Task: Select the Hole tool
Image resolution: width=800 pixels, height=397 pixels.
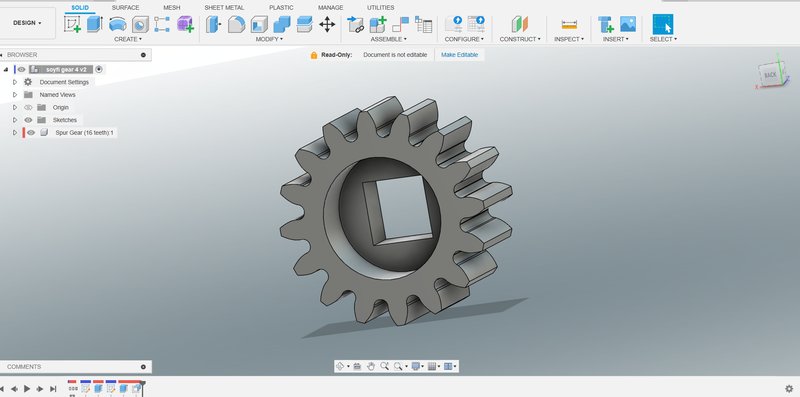Action: click(140, 24)
